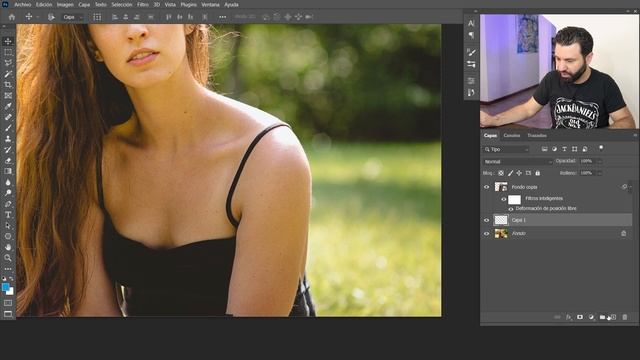The width and height of the screenshot is (640, 360).
Task: Click the Relleno 100% value field
Action: pos(587,173)
